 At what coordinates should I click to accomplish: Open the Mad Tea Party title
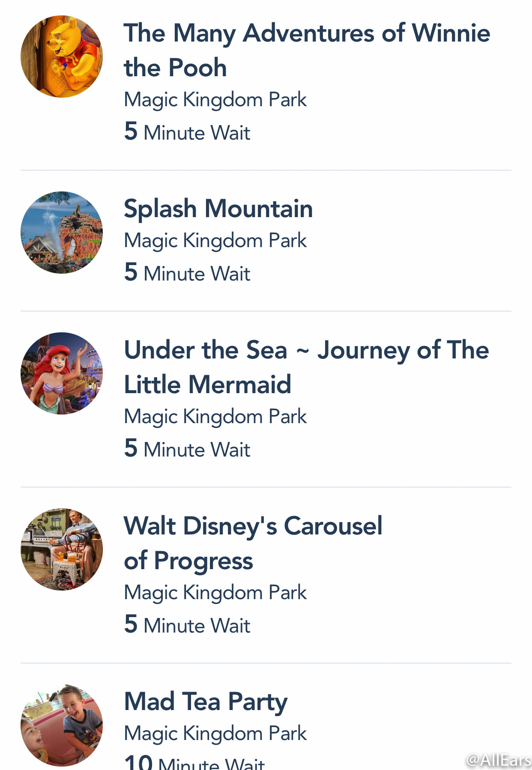click(x=206, y=702)
